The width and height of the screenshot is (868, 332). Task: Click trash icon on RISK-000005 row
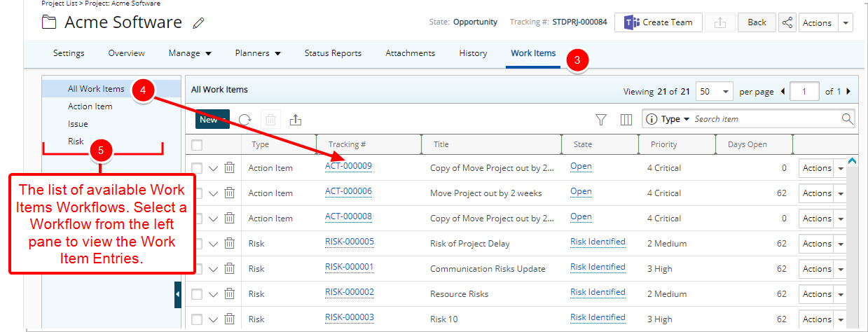point(230,243)
